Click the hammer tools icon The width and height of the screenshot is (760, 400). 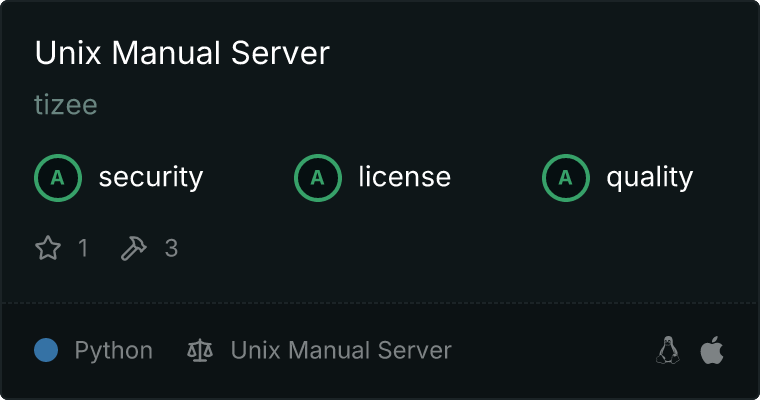pos(133,248)
